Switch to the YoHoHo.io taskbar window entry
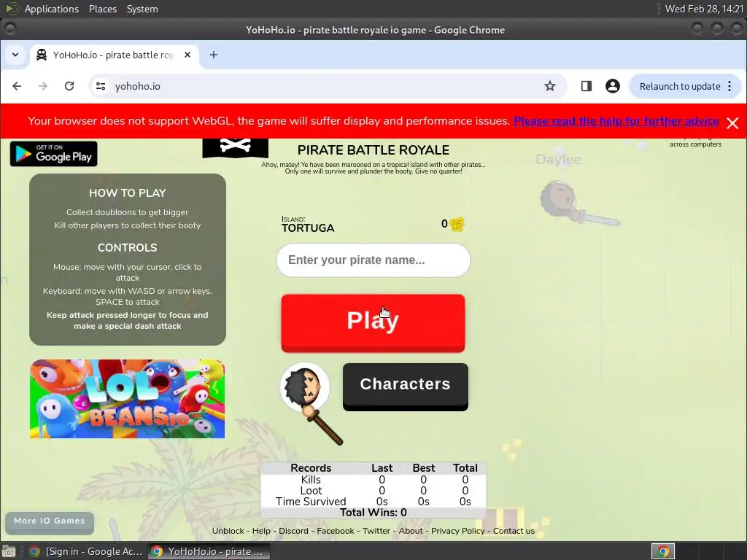This screenshot has width=747, height=560. click(209, 551)
